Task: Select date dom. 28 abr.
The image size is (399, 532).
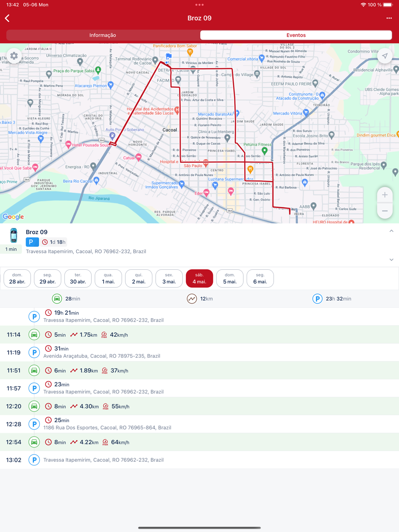Action: 17,278
